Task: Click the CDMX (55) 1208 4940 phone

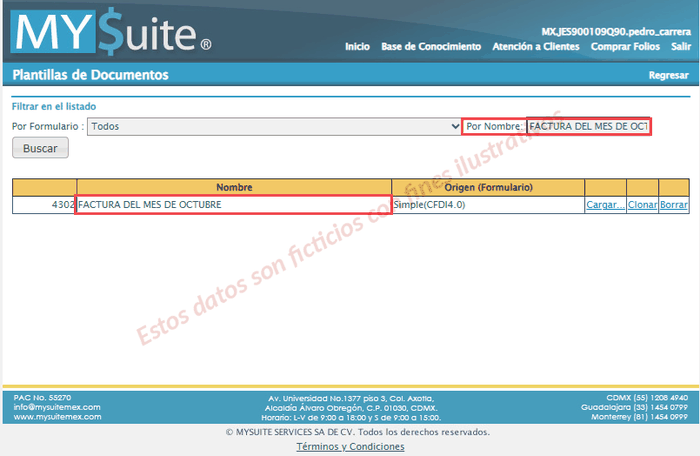Action: [x=647, y=397]
